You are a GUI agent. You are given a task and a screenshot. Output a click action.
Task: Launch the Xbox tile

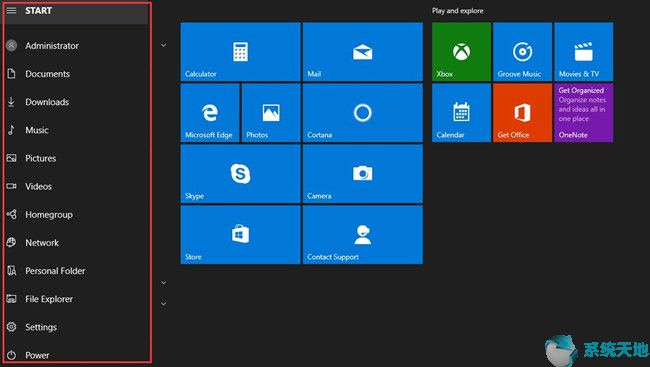[x=461, y=52]
